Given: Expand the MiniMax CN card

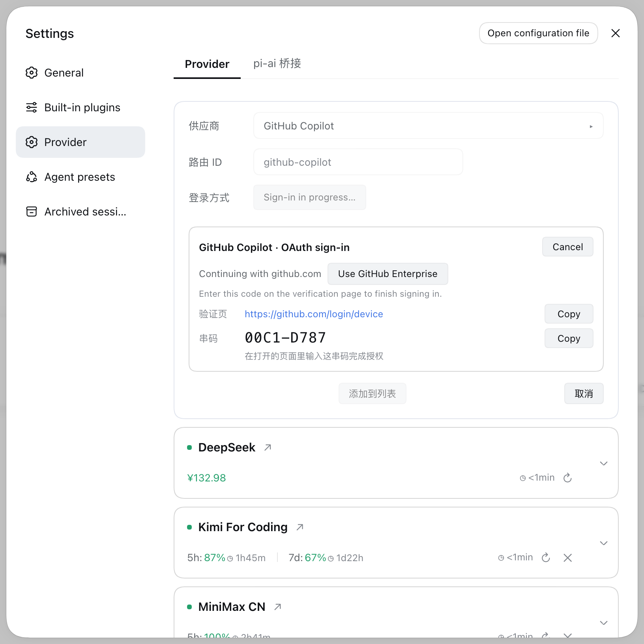Looking at the screenshot, I should (x=604, y=623).
